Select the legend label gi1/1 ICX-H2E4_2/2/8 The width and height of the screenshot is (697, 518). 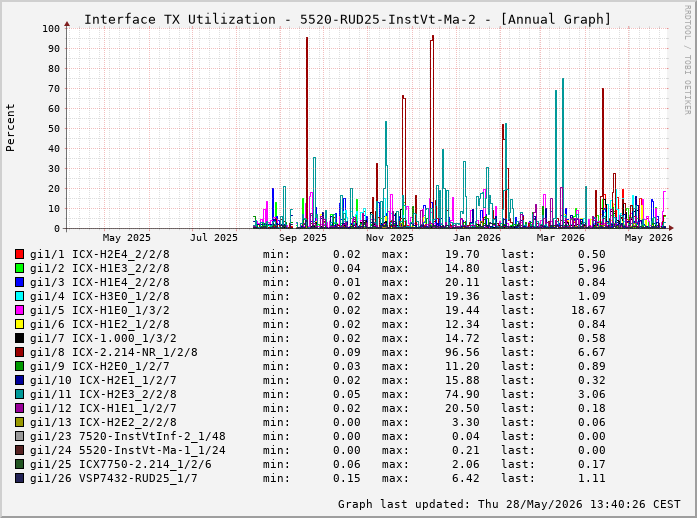point(100,254)
